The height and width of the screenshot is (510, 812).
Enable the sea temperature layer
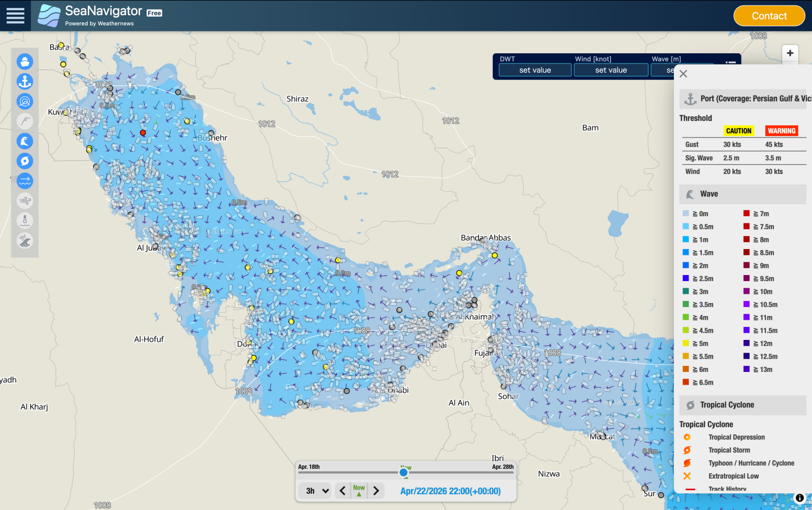25,220
